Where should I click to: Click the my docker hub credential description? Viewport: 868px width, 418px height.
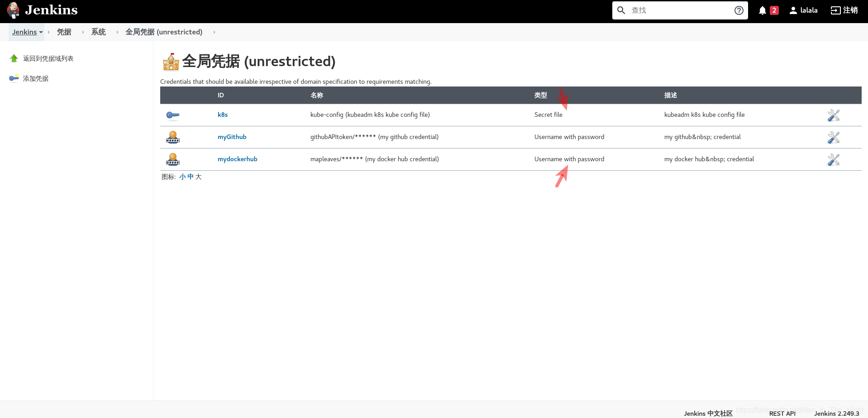point(709,159)
